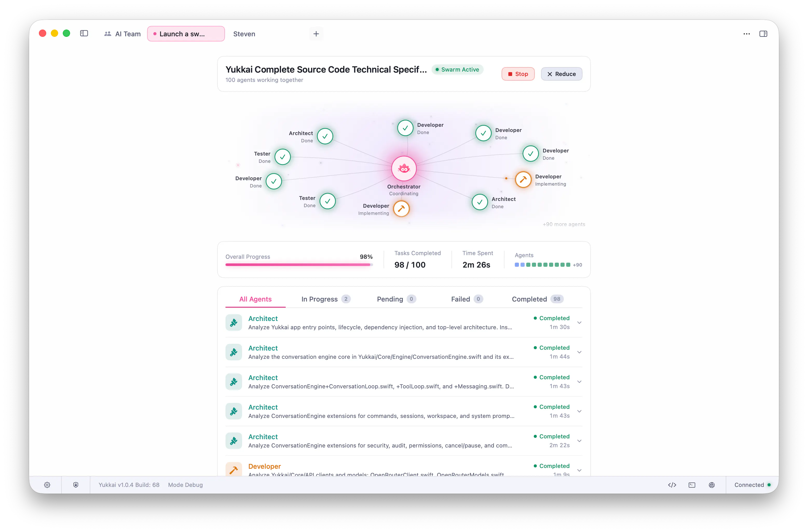
Task: Select the topmost right-side Developer Done node
Action: pos(483,133)
